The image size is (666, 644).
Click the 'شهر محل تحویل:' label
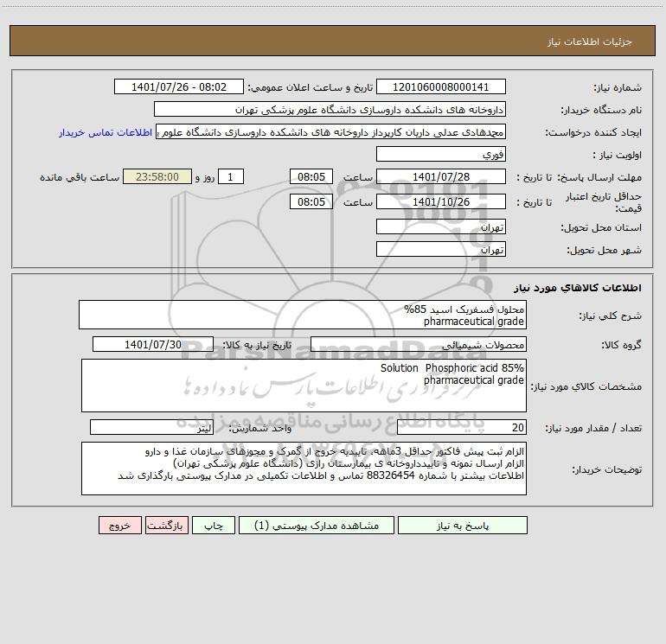(x=605, y=250)
